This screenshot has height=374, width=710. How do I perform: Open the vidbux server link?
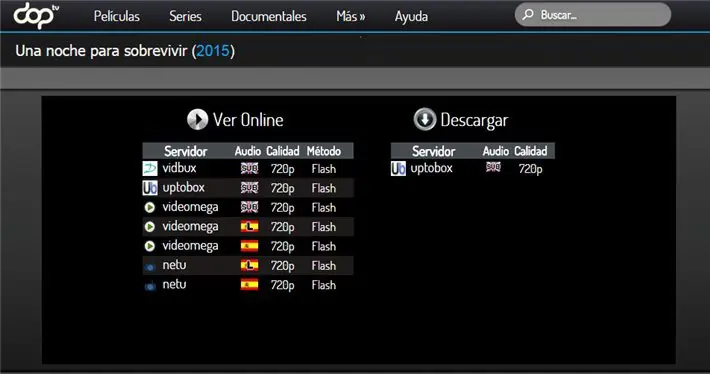click(179, 168)
